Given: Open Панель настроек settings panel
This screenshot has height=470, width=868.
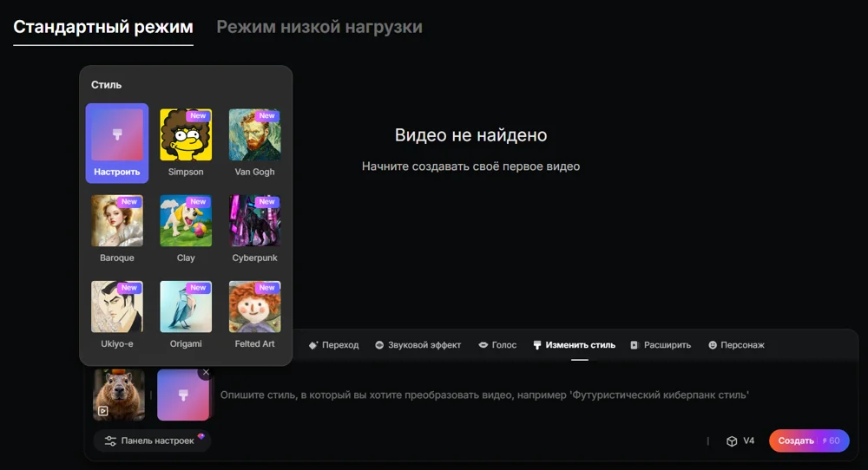Looking at the screenshot, I should click(152, 441).
